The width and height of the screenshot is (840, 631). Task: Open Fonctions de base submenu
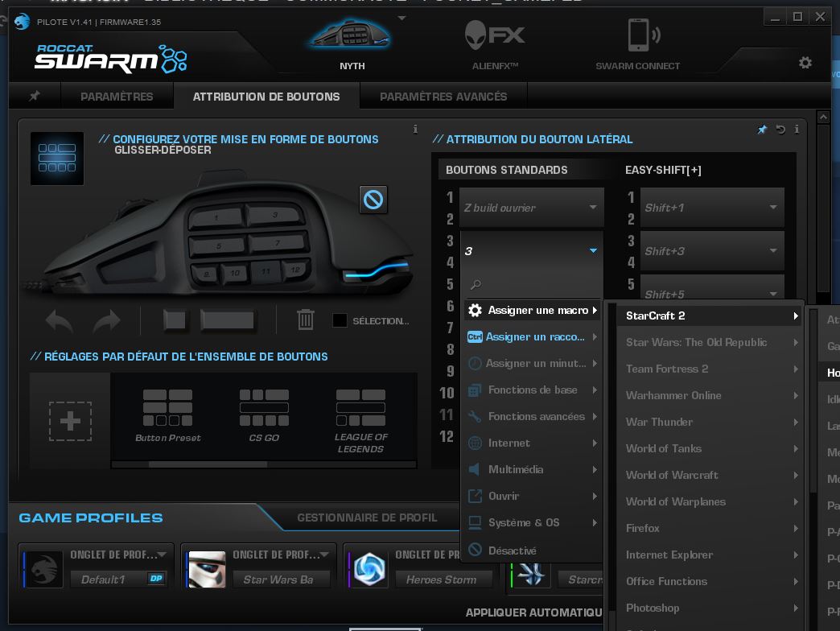point(533,390)
